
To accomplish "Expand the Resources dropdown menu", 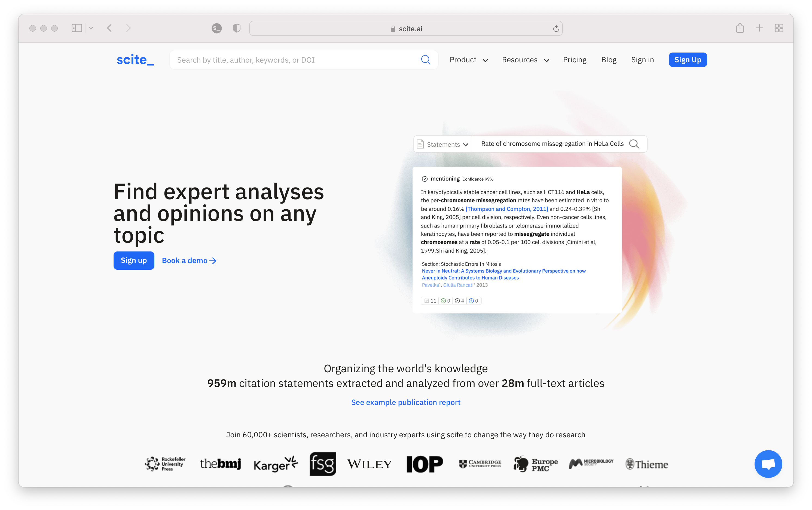I will (525, 60).
